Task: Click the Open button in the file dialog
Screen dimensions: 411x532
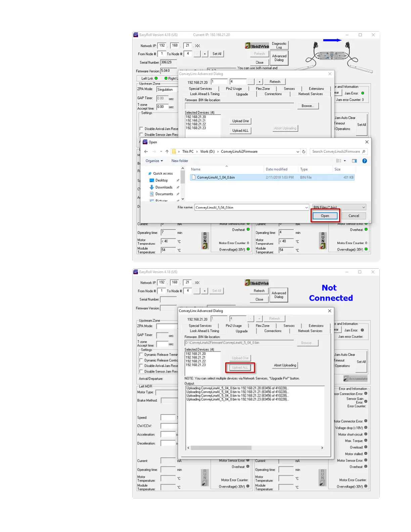Action: pos(325,216)
